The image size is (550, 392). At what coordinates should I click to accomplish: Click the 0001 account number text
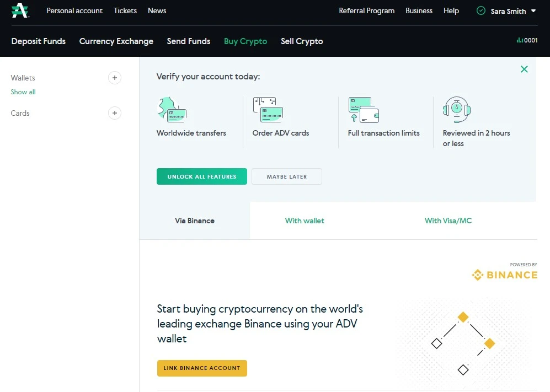point(531,40)
